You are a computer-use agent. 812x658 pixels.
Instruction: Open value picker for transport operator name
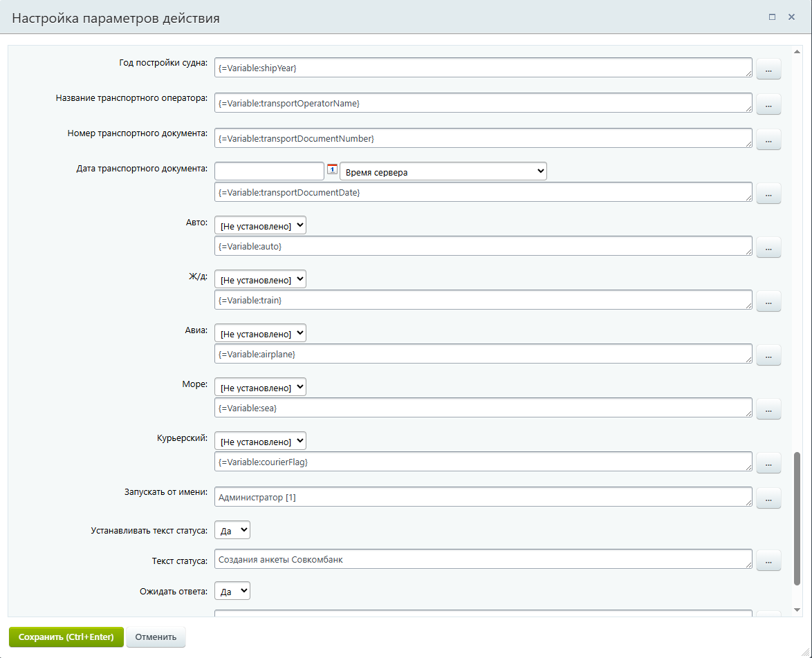point(768,104)
